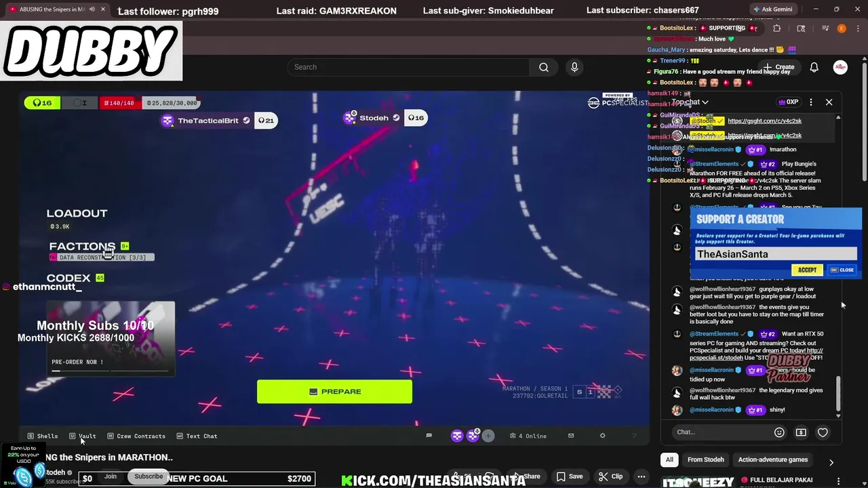Save the video to playlist
This screenshot has width=868, height=488.
tap(570, 476)
